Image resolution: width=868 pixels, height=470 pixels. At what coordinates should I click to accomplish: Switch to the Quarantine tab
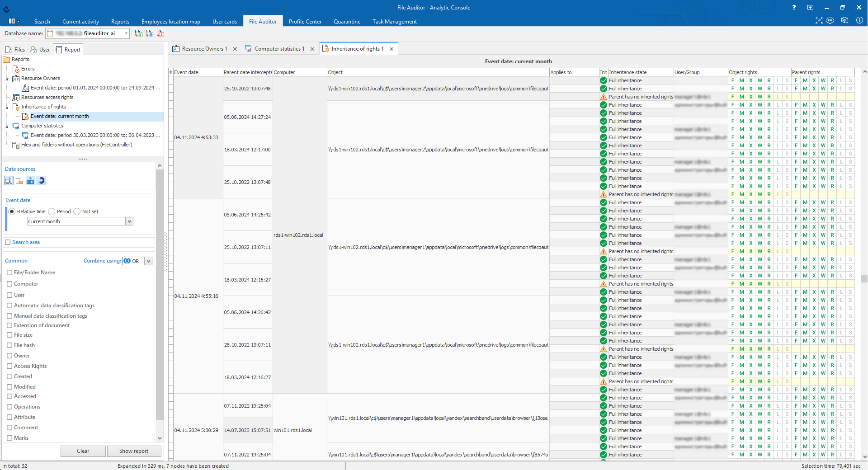pyautogui.click(x=347, y=21)
